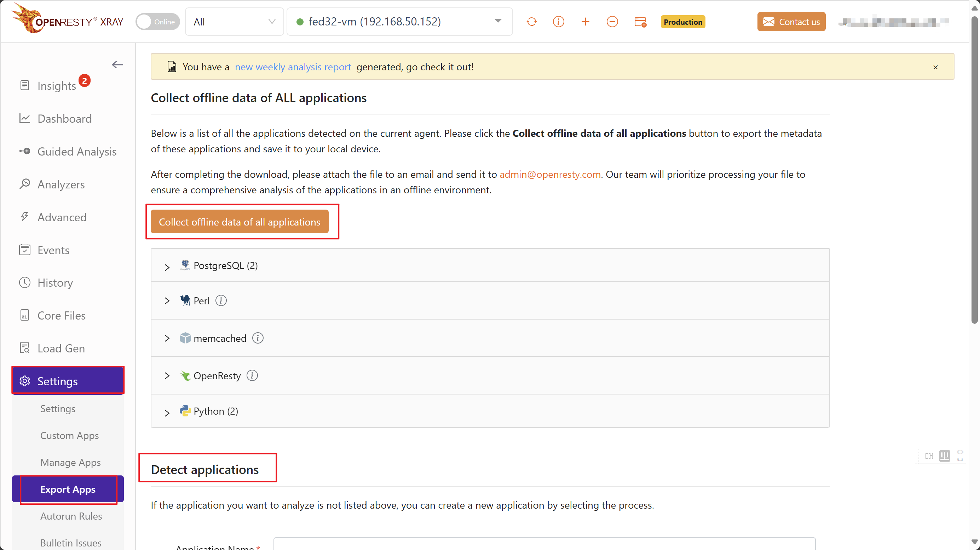Open the agent info icon in the header
Viewport: 980px width, 550px height.
(558, 22)
